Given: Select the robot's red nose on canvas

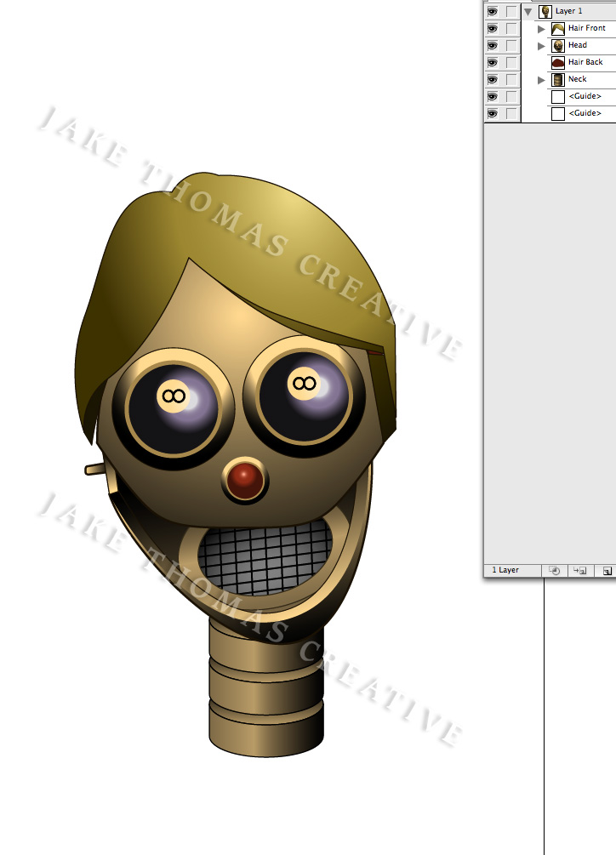Looking at the screenshot, I should pos(245,480).
